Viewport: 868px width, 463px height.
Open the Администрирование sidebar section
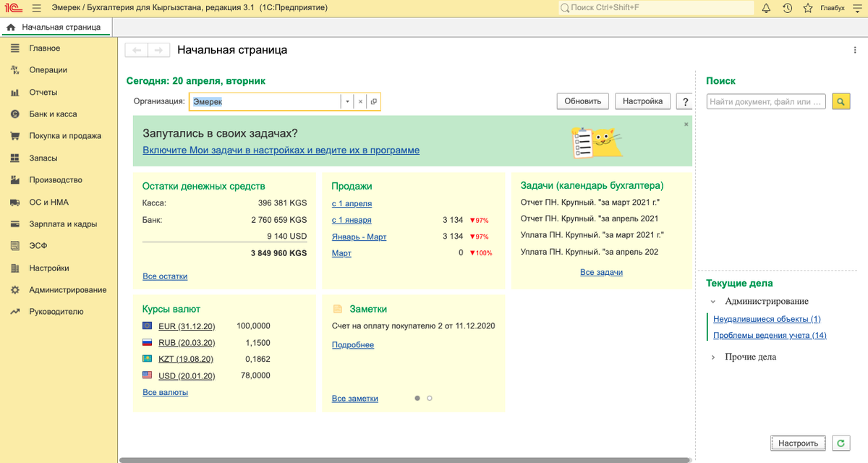[x=68, y=290]
